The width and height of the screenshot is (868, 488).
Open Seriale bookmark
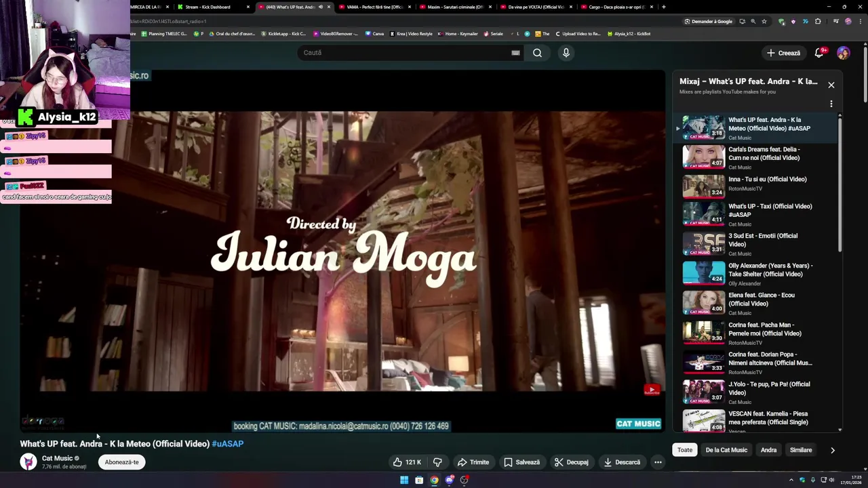coord(494,34)
